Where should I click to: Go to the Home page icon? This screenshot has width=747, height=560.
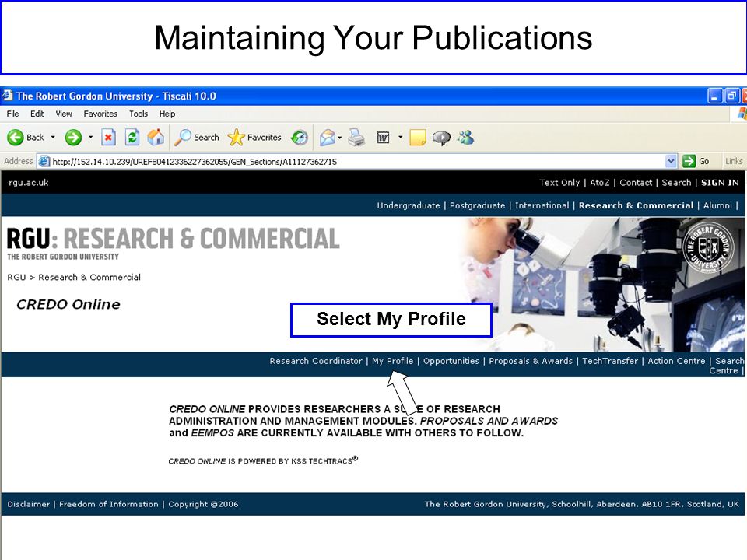coord(156,138)
